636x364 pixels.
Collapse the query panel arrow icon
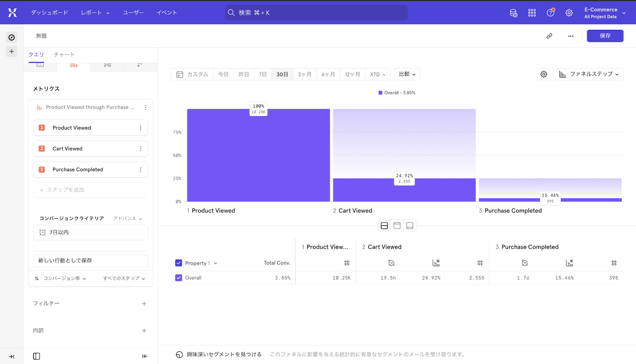[x=145, y=356]
